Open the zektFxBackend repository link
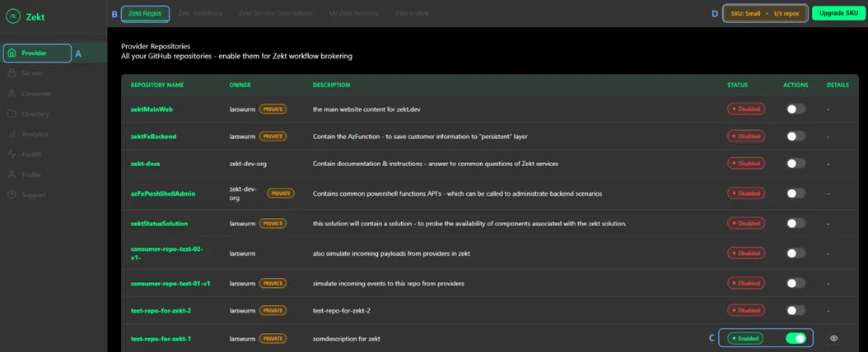 click(153, 136)
